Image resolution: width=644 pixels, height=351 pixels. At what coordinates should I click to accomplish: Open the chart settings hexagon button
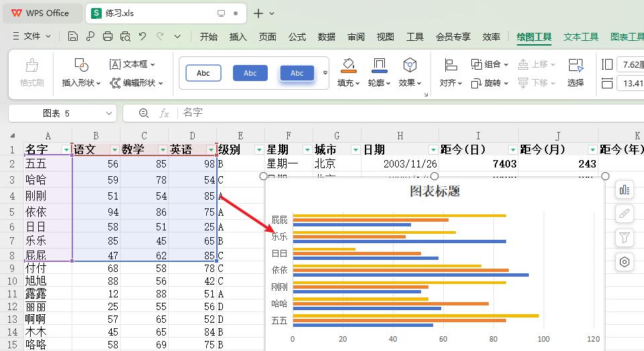coord(625,262)
